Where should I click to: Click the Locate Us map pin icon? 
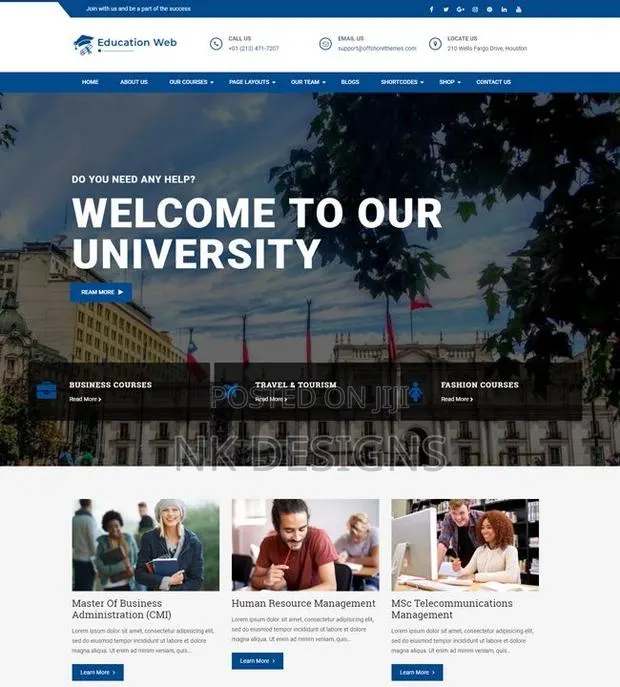coord(435,44)
